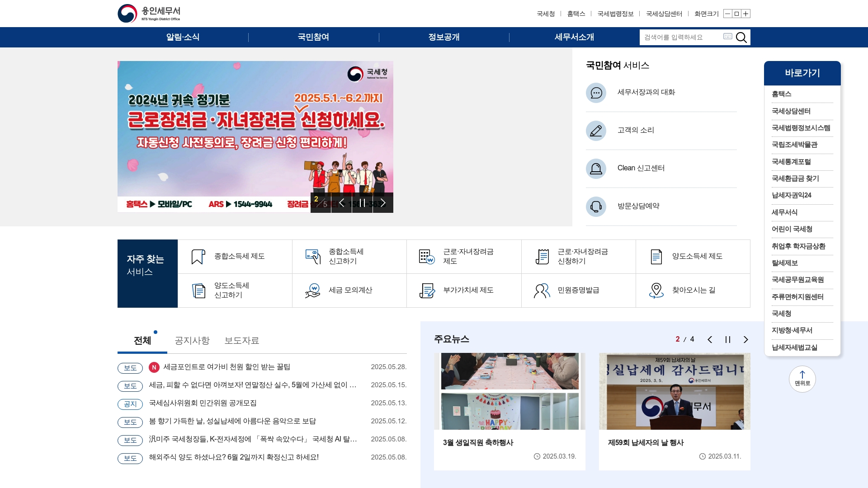Go to previous 주요뉴스 page
This screenshot has width=868, height=488.
point(710,340)
